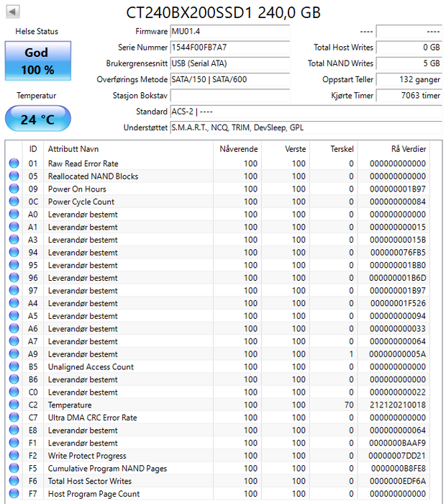446x504 pixels.
Task: Select the status circle for Ultra DMA CRC Error Rate
Action: (14, 418)
